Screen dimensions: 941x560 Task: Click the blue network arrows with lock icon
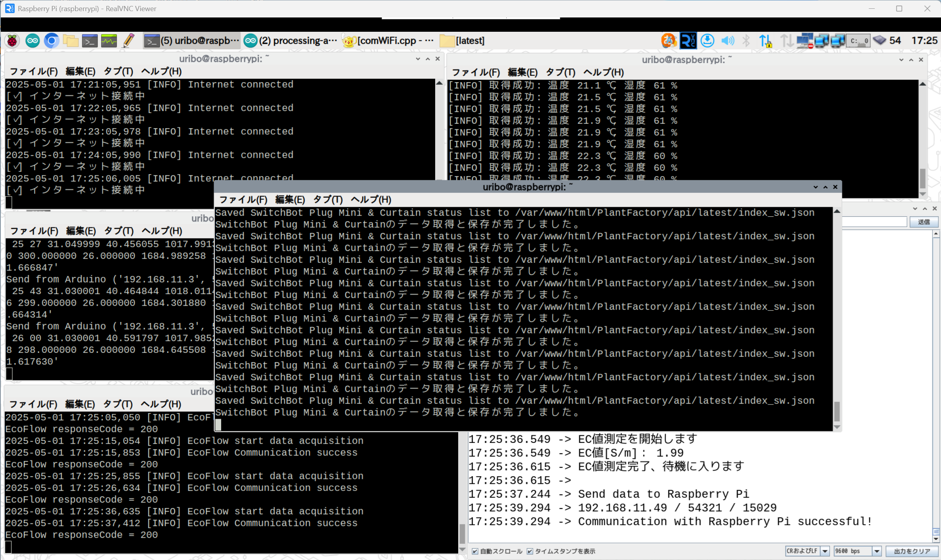pos(766,40)
